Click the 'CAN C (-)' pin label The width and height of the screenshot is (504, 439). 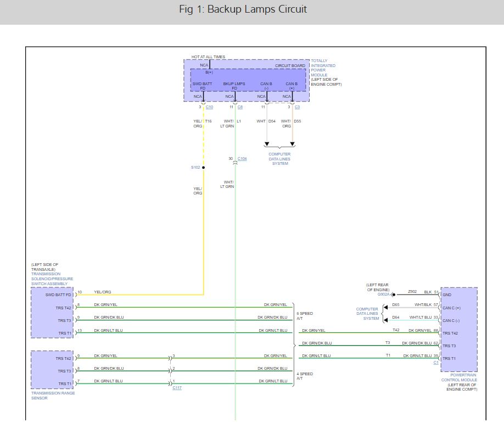451,321
